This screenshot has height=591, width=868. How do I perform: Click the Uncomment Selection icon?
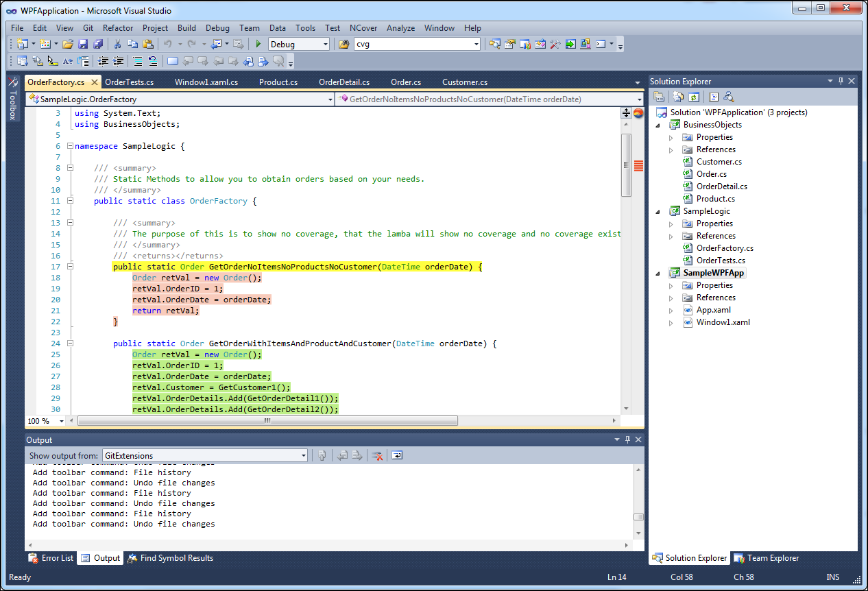[152, 61]
